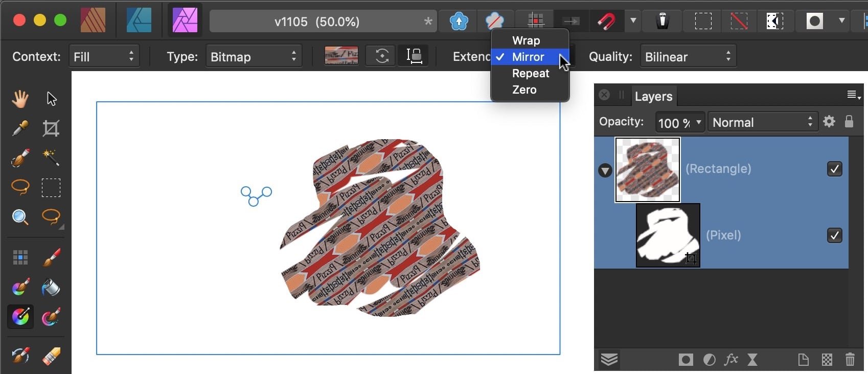Switch to the Layers tab
Viewport: 868px width, 374px height.
(653, 96)
